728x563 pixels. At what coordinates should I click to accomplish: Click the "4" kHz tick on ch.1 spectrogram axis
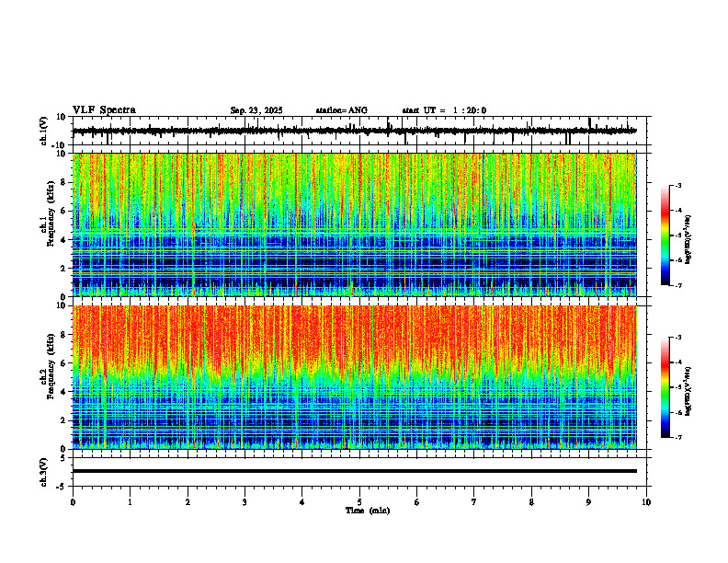[64, 240]
